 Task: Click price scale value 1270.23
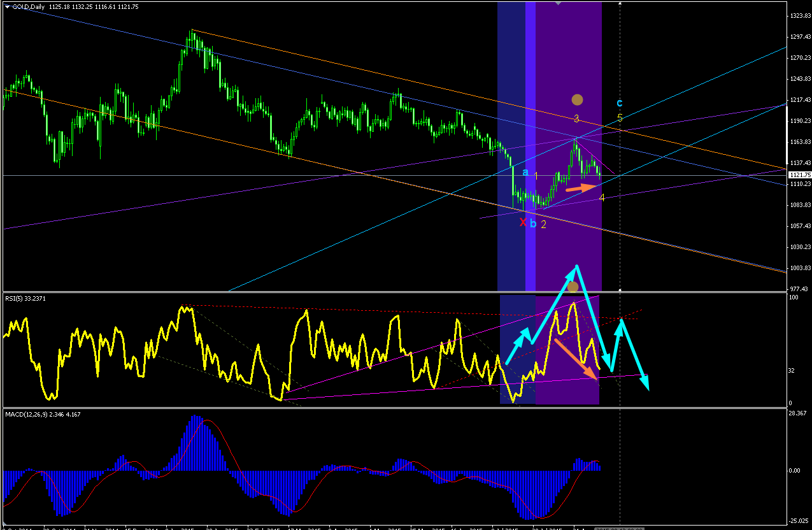pyautogui.click(x=799, y=58)
